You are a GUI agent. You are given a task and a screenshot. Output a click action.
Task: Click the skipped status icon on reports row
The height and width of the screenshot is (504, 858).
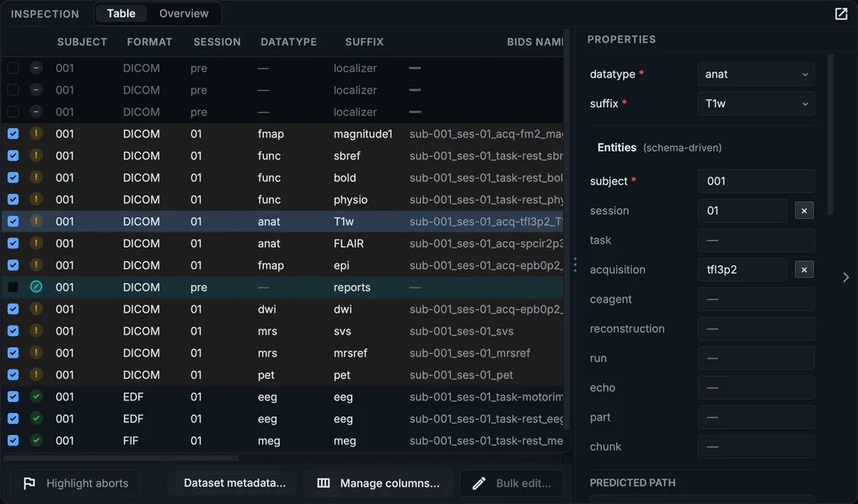(36, 287)
